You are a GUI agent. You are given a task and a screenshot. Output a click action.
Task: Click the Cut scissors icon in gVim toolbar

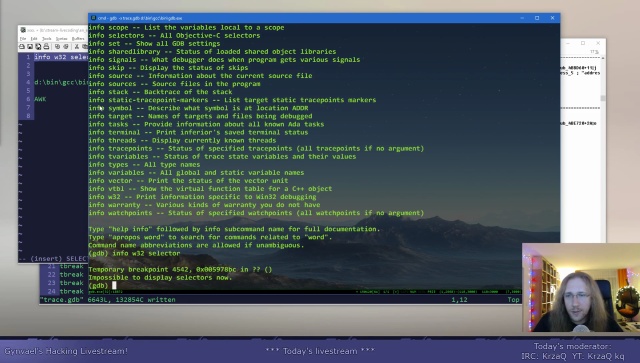[x=76, y=47]
